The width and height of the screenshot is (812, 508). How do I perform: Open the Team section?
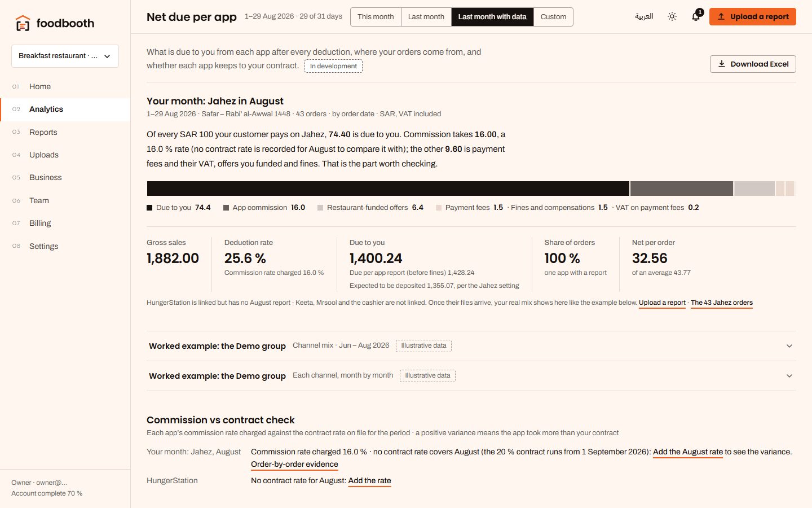[65, 200]
